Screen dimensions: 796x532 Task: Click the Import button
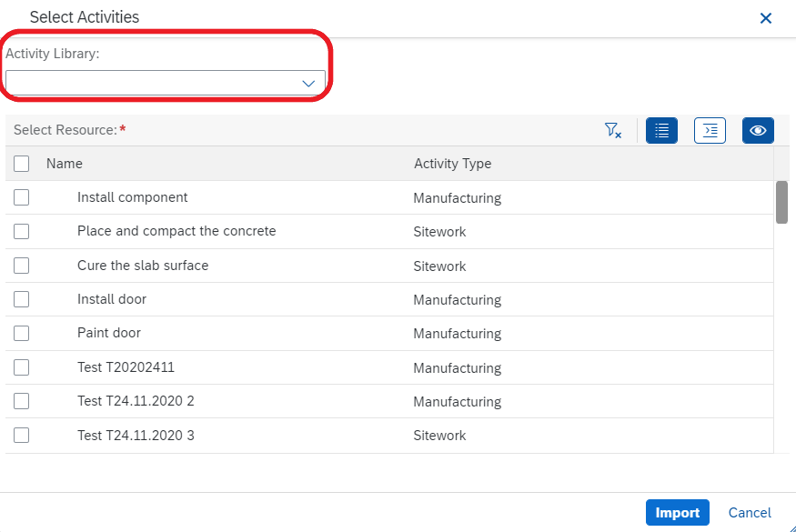coord(677,513)
